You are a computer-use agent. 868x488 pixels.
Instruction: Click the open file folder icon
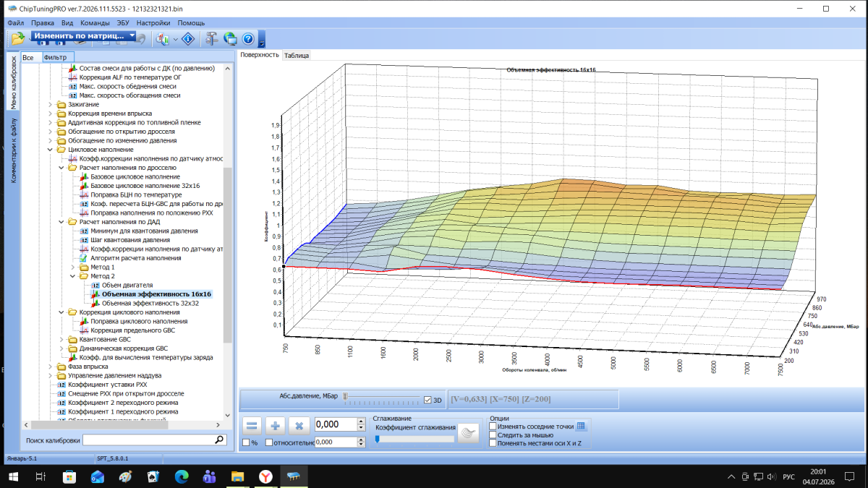point(18,39)
